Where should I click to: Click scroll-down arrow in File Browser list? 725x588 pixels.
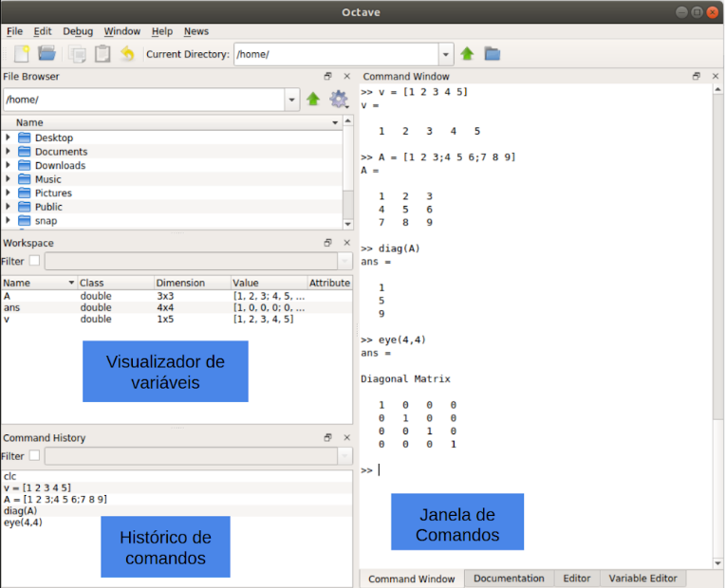(x=347, y=224)
